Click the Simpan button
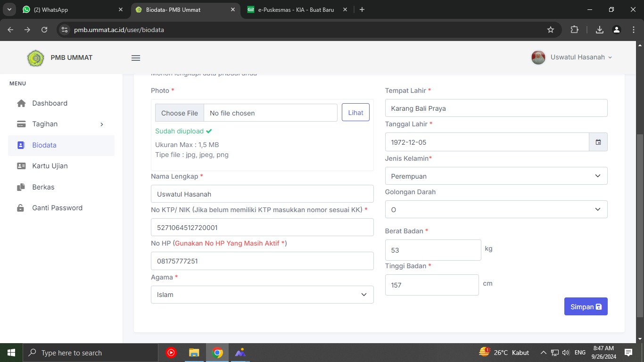Screen dimensions: 644x362 tap(586, 306)
